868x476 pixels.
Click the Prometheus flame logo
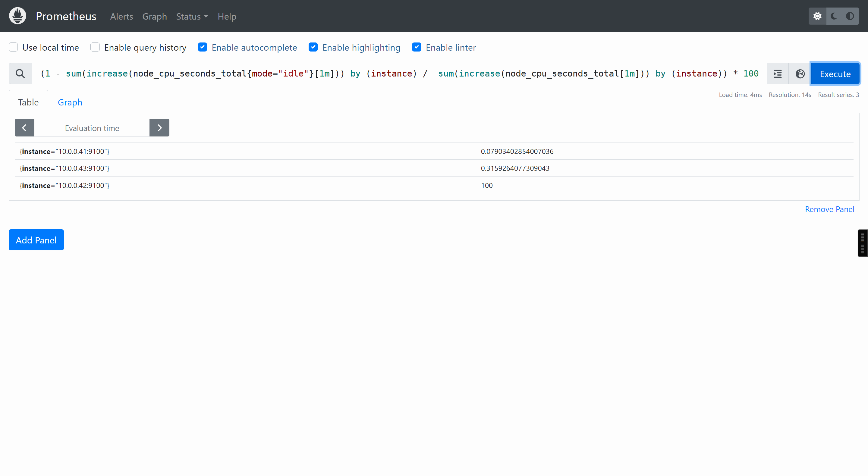(17, 16)
